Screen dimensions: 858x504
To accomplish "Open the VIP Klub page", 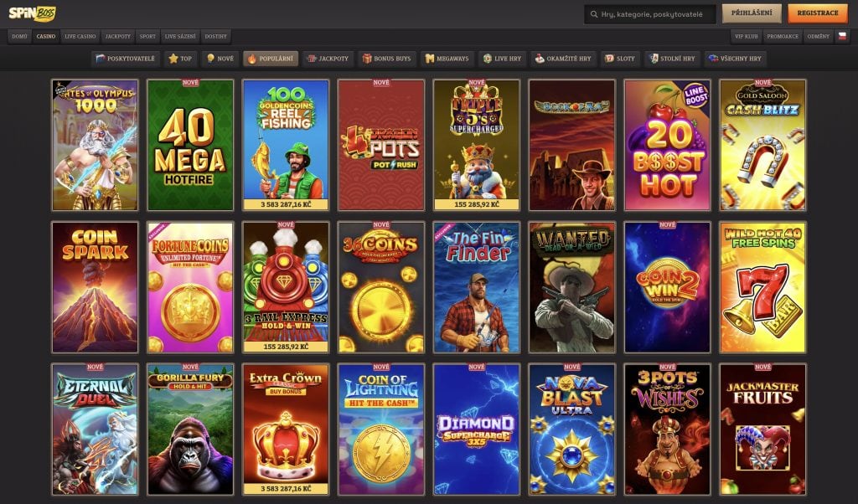I will pyautogui.click(x=747, y=37).
